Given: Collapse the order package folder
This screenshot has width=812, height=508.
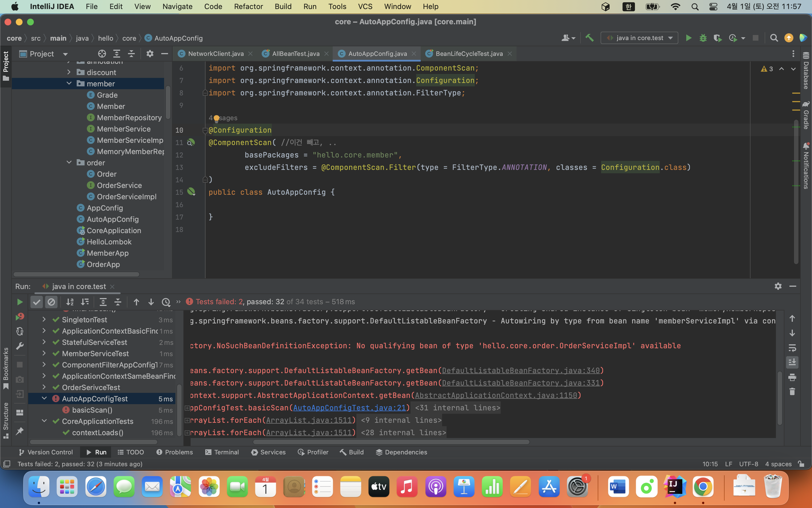Looking at the screenshot, I should tap(69, 162).
